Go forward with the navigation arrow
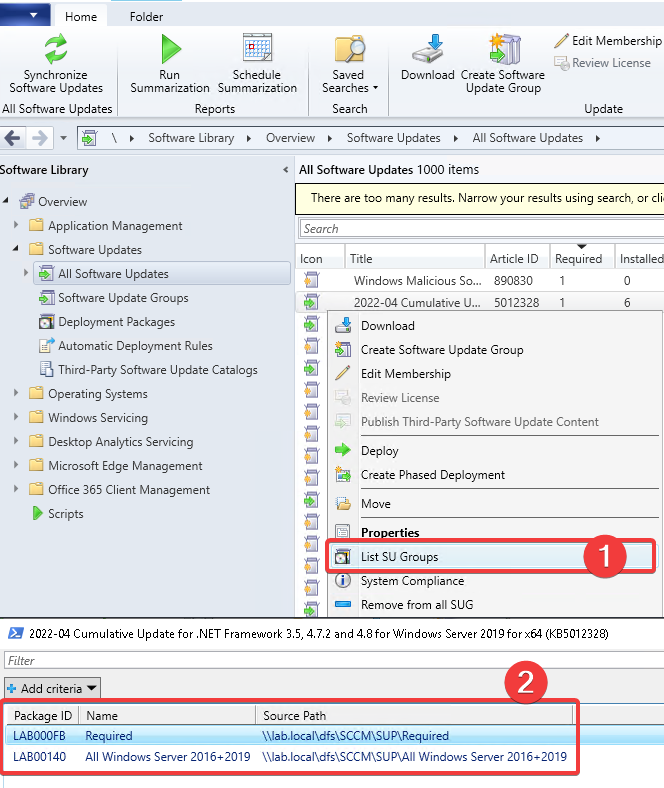Screen dimensions: 664x788 40,138
